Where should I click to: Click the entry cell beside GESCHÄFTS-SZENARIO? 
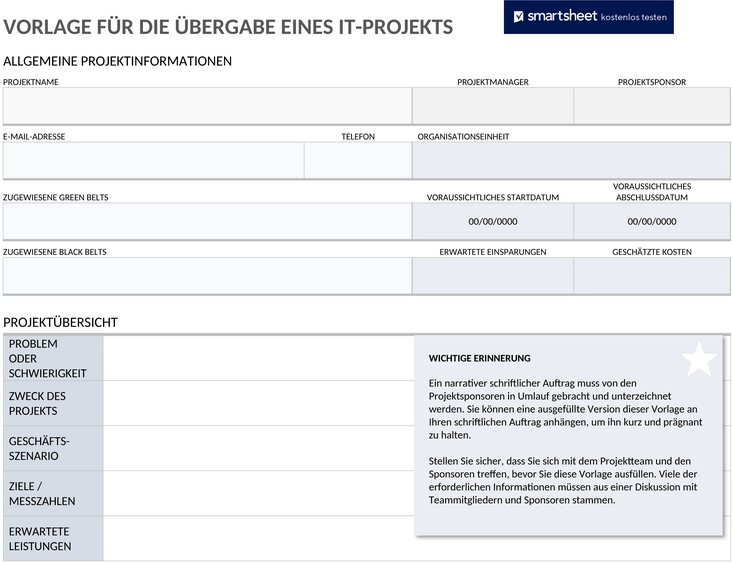click(259, 448)
